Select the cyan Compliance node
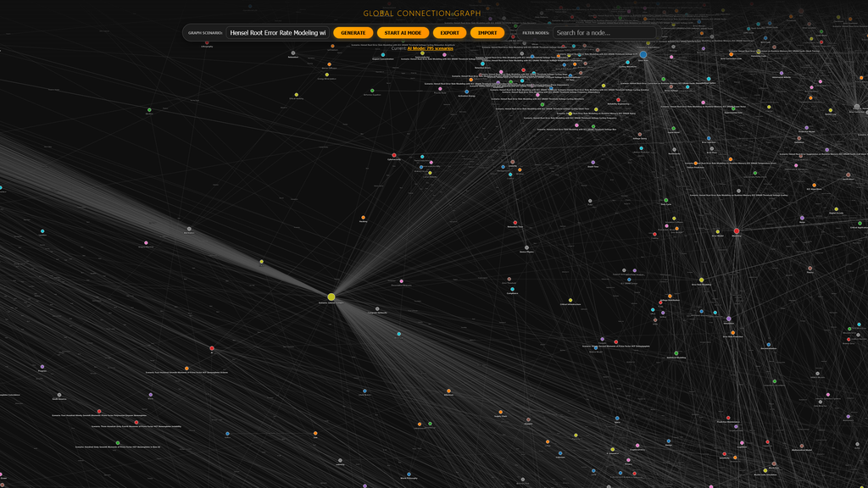The width and height of the screenshot is (868, 488). pos(512,290)
